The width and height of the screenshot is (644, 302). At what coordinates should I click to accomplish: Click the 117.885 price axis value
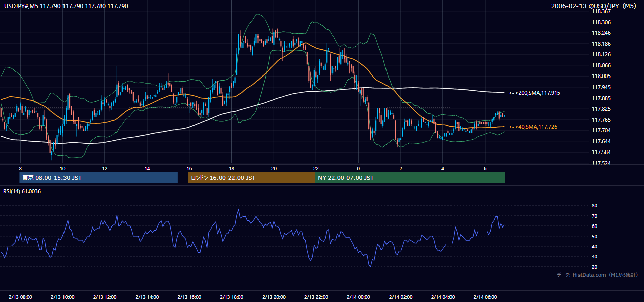(601, 98)
